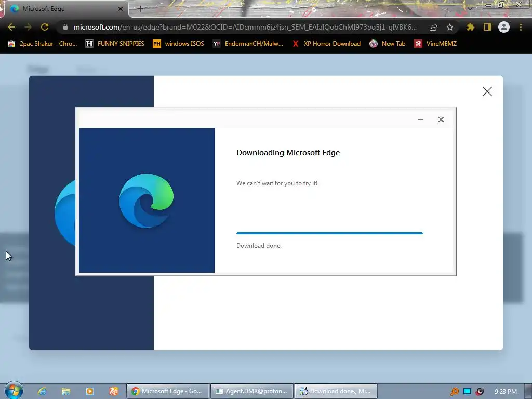
Task: Click the orange magnifier tray icon
Action: pos(454,392)
